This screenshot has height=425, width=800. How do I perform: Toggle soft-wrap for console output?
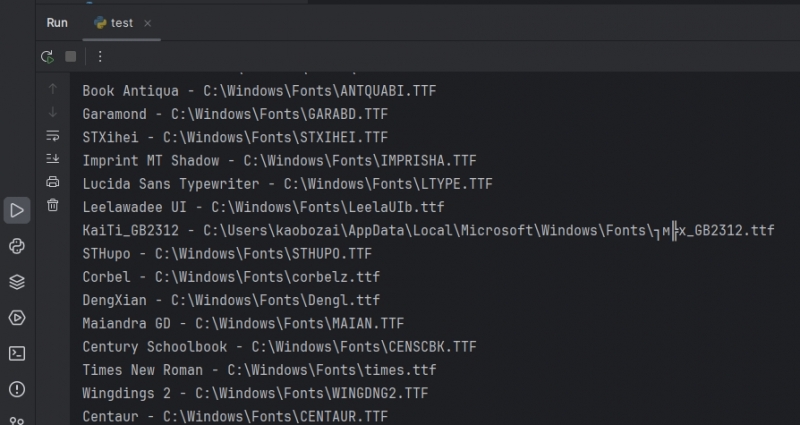(53, 135)
